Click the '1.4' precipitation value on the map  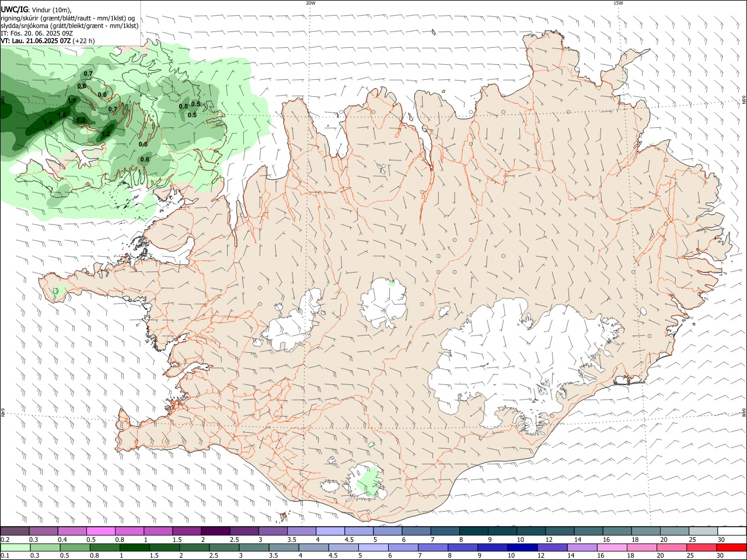coord(48,123)
